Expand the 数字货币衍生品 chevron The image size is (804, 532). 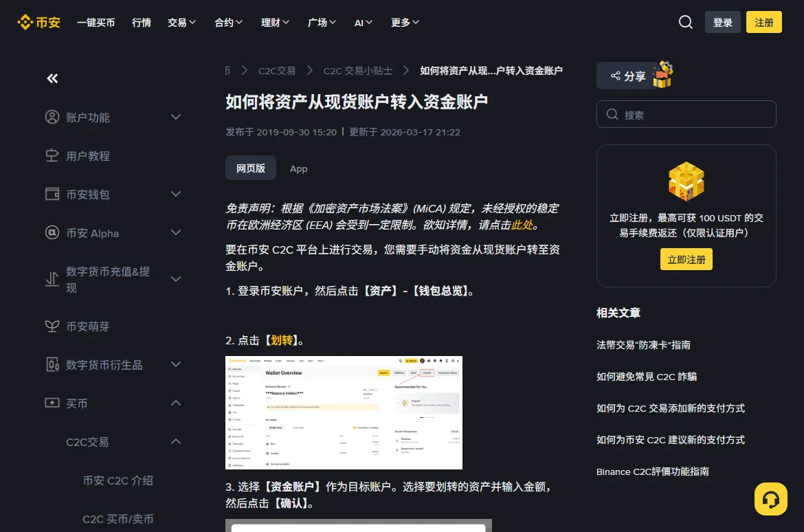point(176,364)
